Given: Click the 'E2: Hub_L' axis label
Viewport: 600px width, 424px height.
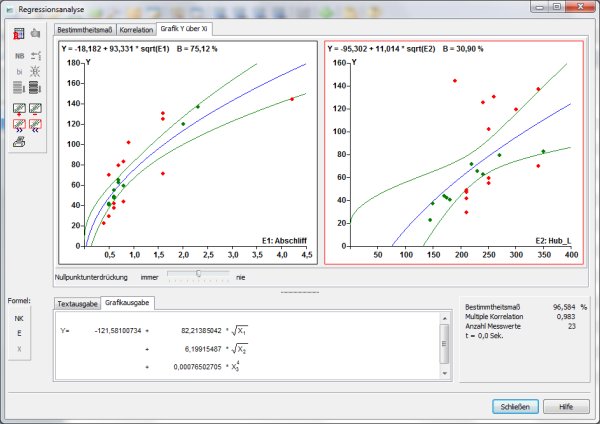Looking at the screenshot, I should (553, 241).
